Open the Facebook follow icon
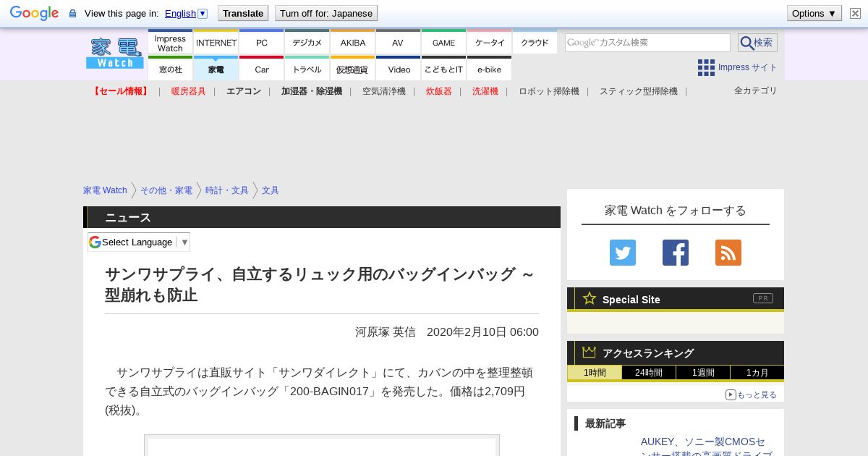This screenshot has width=868, height=456. [676, 253]
